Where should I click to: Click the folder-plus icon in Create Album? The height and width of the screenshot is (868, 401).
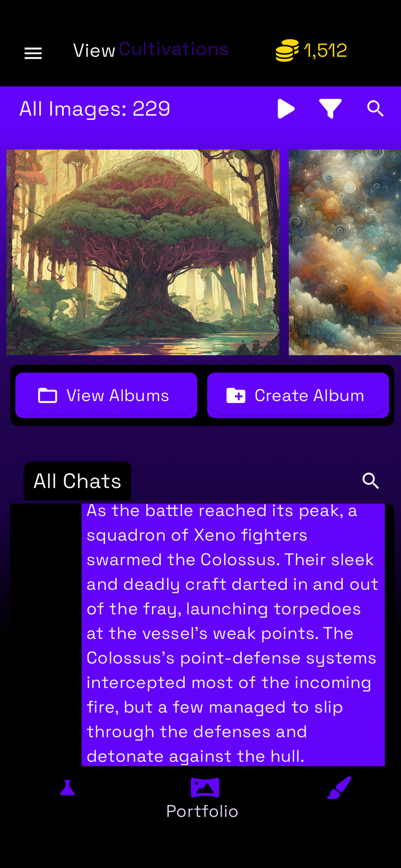236,395
